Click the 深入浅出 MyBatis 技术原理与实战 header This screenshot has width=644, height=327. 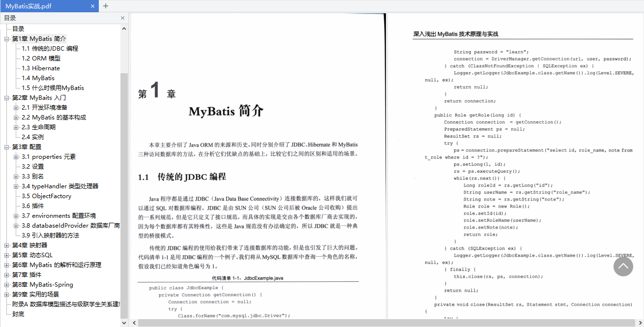(x=456, y=34)
